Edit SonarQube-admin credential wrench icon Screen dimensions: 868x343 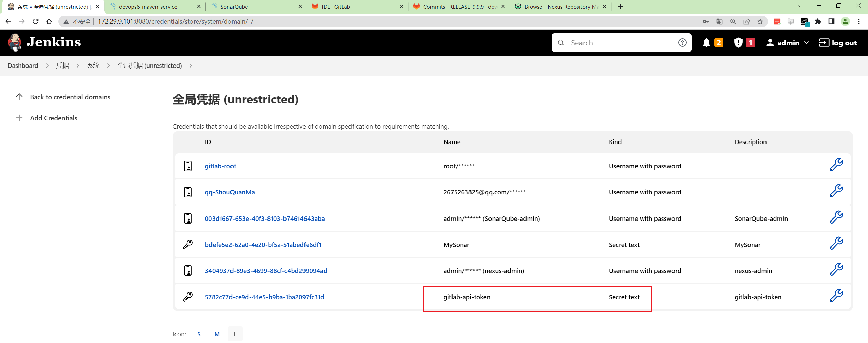coord(836,217)
